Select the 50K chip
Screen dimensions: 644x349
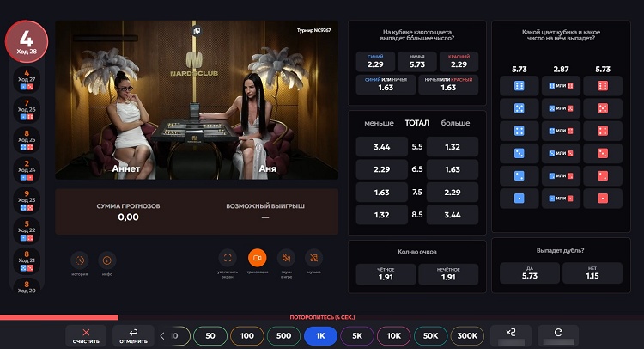[x=431, y=336]
